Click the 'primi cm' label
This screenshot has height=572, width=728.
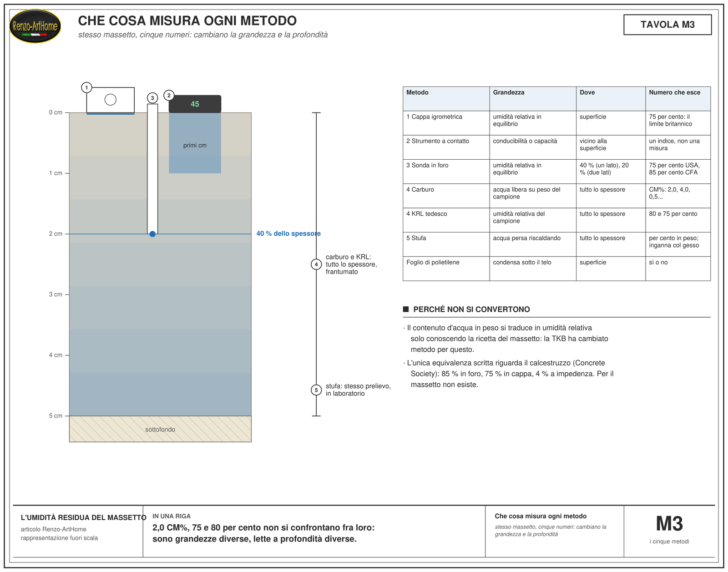pos(195,146)
